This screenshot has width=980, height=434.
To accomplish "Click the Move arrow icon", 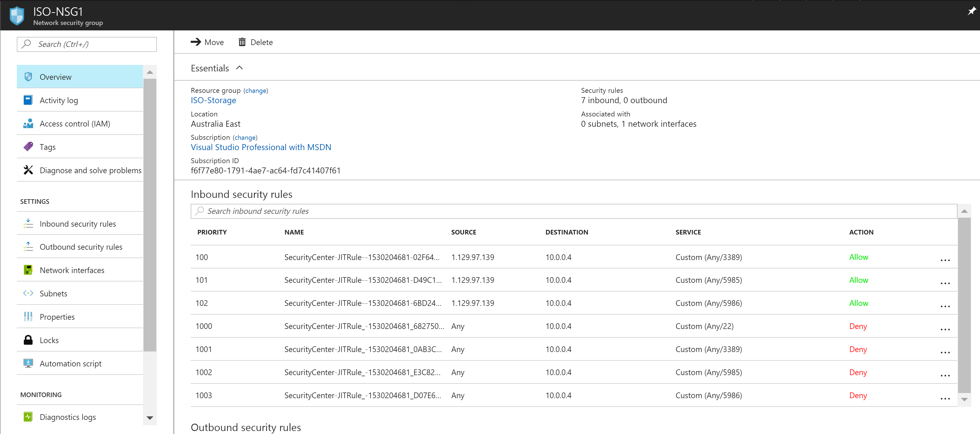I will click(196, 42).
